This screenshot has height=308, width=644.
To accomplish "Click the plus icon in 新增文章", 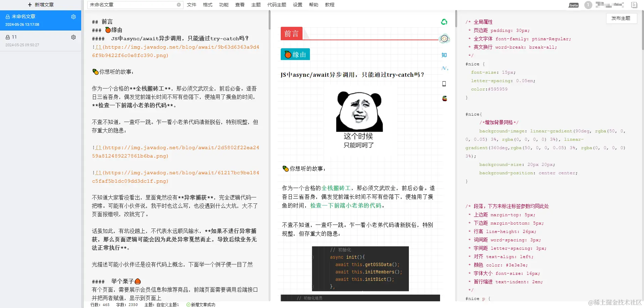I will coord(30,5).
